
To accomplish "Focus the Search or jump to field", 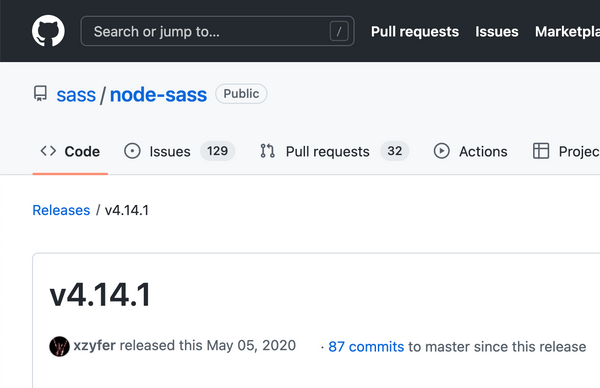I will point(217,31).
